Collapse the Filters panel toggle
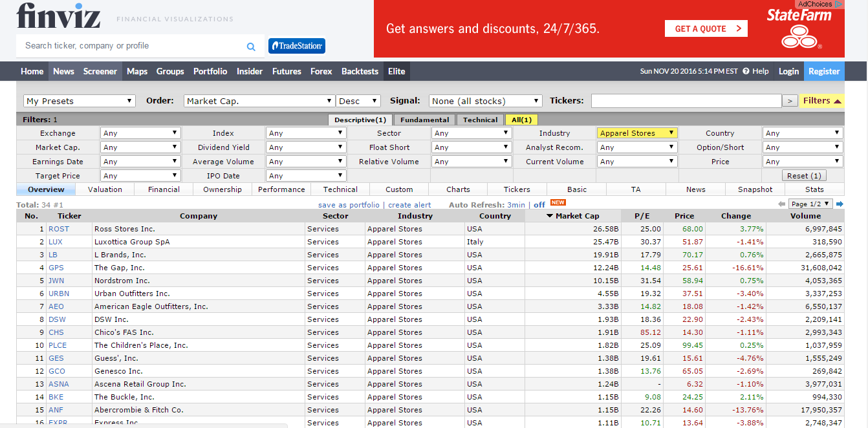 click(822, 101)
